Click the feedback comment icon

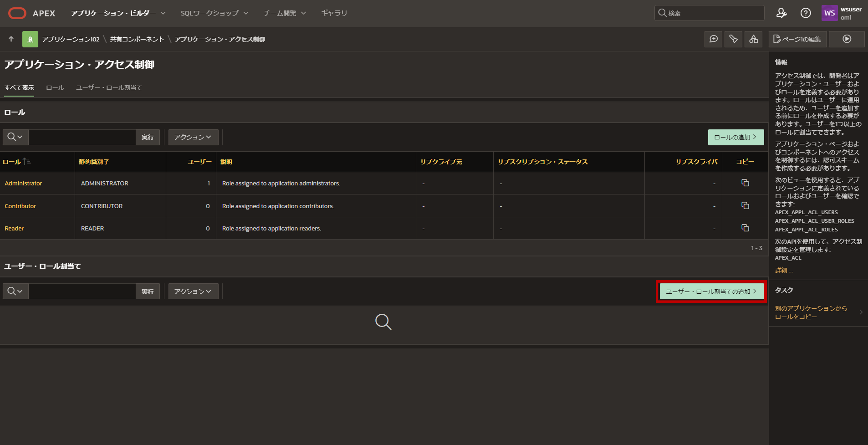(x=713, y=39)
